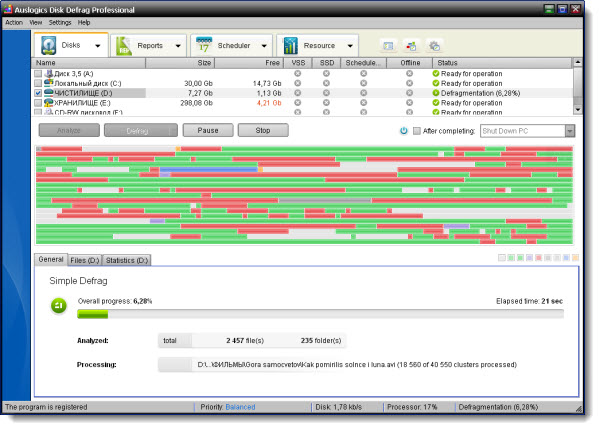The width and height of the screenshot is (600, 430).
Task: Click the green Simple Defrag progress icon
Action: click(x=59, y=305)
